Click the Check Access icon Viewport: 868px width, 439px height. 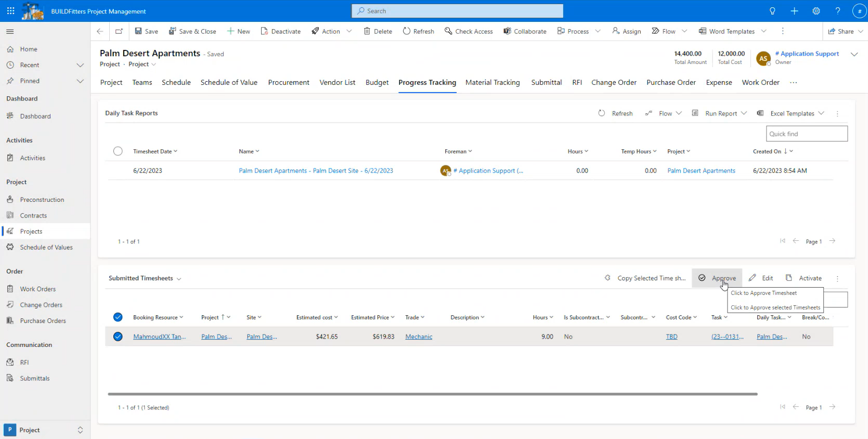448,31
